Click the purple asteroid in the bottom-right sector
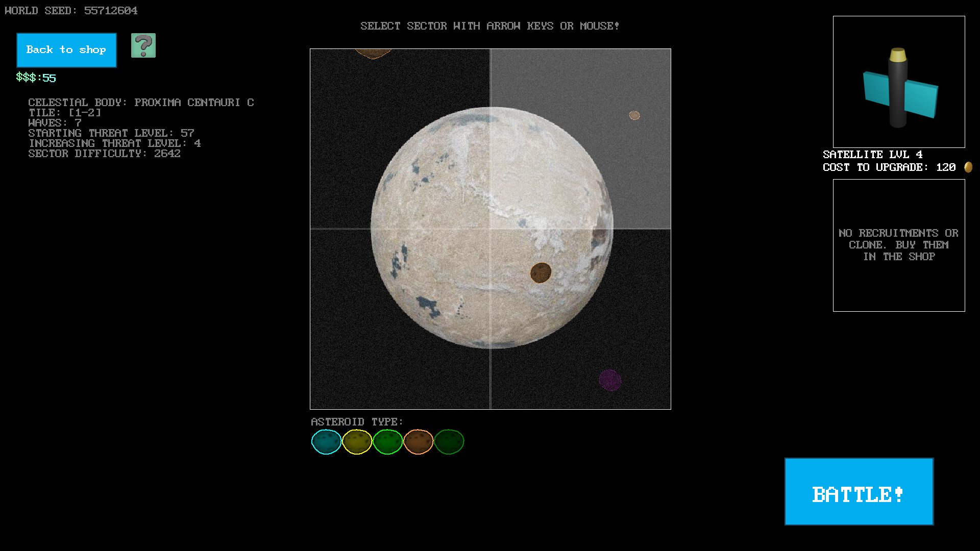The image size is (980, 551). [610, 380]
